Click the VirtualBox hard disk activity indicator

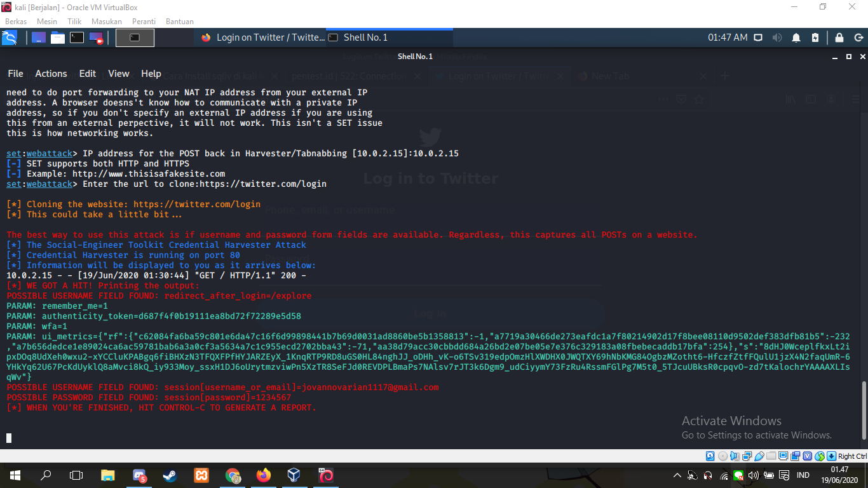coord(710,456)
